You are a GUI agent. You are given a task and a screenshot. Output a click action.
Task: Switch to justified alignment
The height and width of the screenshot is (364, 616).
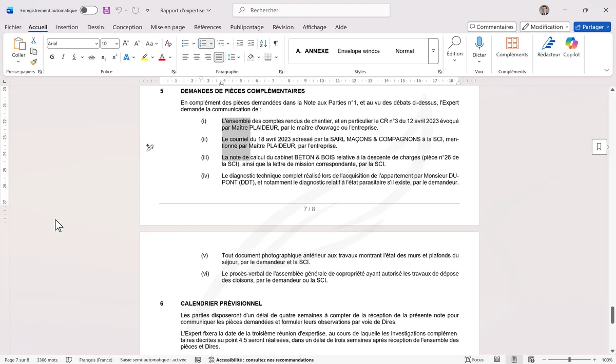click(218, 57)
